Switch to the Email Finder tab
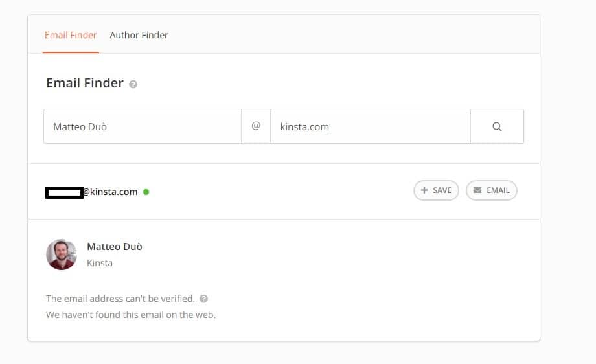 (71, 35)
